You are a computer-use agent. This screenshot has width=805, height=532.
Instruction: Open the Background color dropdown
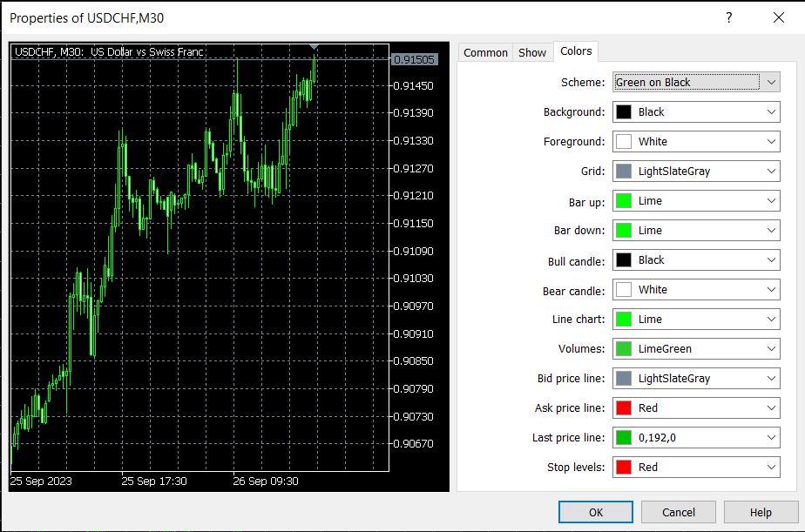pyautogui.click(x=696, y=111)
